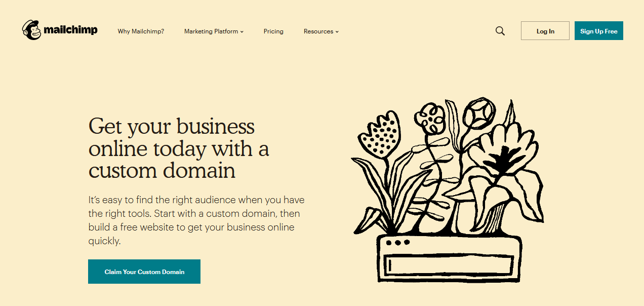Click the Sign Up Free button
The width and height of the screenshot is (644, 306).
click(599, 31)
